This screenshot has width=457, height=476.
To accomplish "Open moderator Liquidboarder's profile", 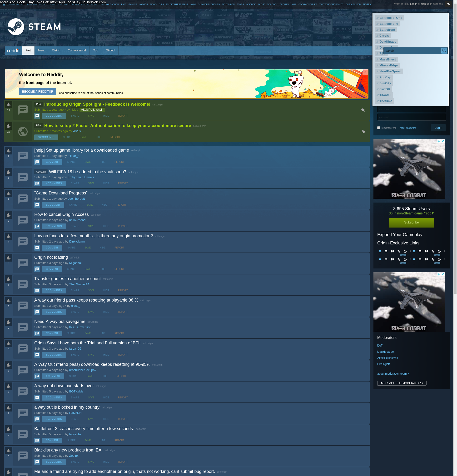I will [x=386, y=352].
